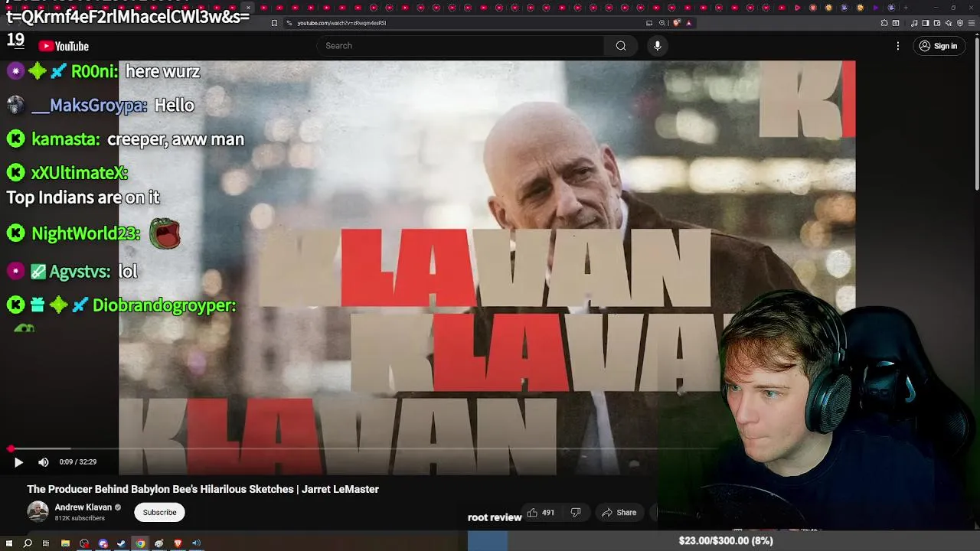
Task: Click the Brave Rewards triangle icon
Action: pyautogui.click(x=688, y=23)
